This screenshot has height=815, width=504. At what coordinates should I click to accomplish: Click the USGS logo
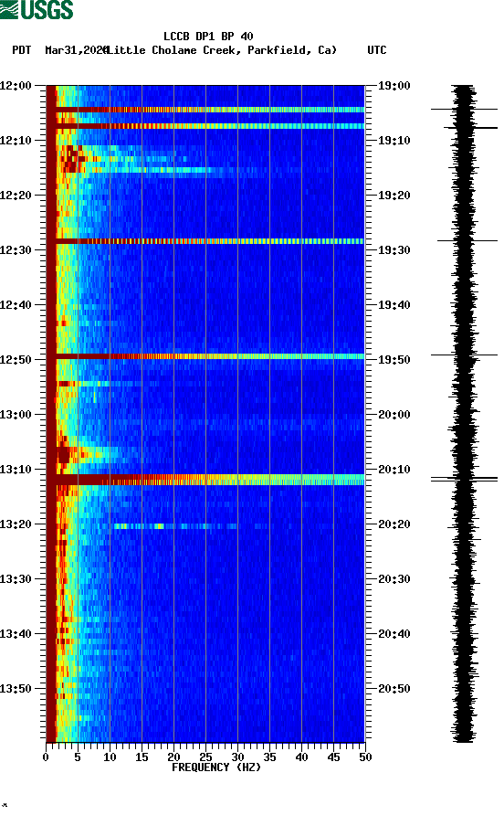(37, 10)
